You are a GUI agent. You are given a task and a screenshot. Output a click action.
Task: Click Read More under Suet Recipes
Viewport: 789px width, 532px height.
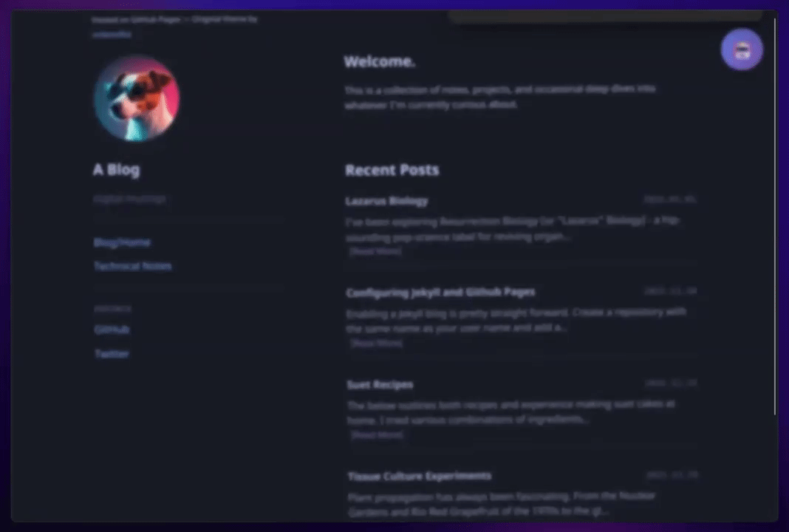click(377, 435)
